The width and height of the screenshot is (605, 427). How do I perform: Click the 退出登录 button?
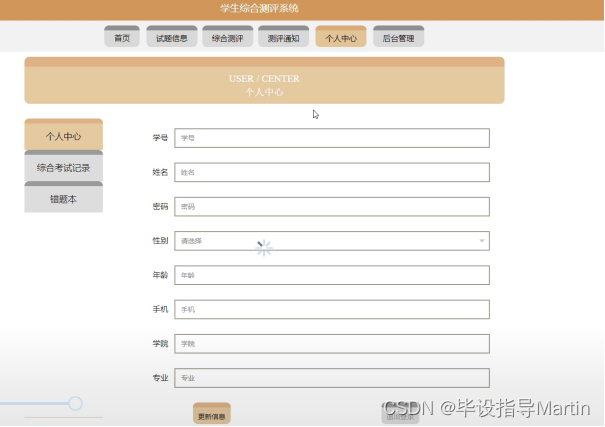click(400, 413)
